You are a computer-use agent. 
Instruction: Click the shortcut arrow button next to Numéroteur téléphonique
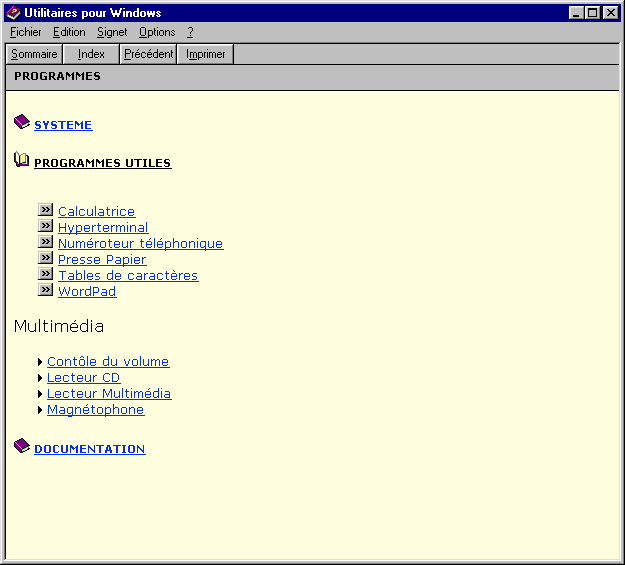click(x=45, y=242)
